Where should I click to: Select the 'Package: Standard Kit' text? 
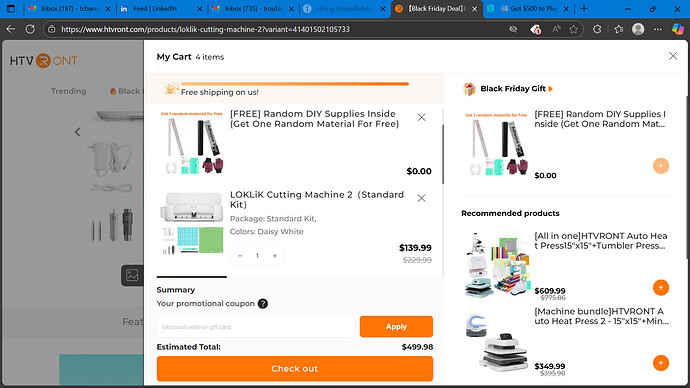[x=273, y=219]
